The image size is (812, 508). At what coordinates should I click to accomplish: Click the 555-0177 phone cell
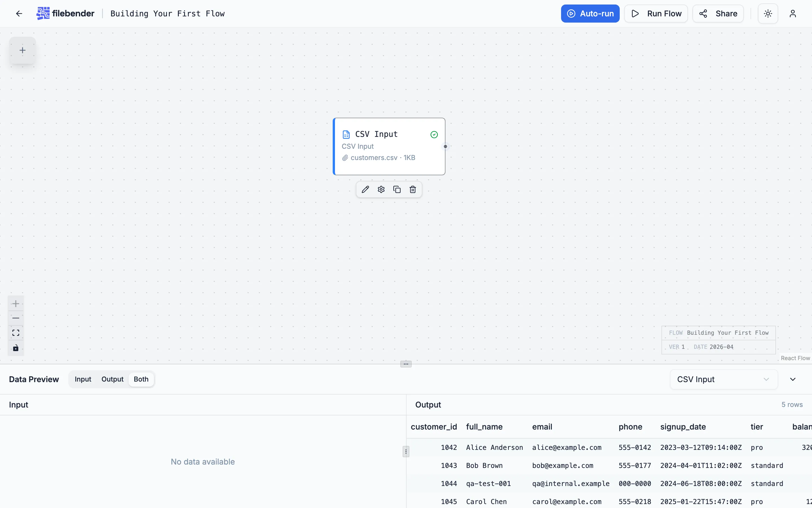coord(634,466)
